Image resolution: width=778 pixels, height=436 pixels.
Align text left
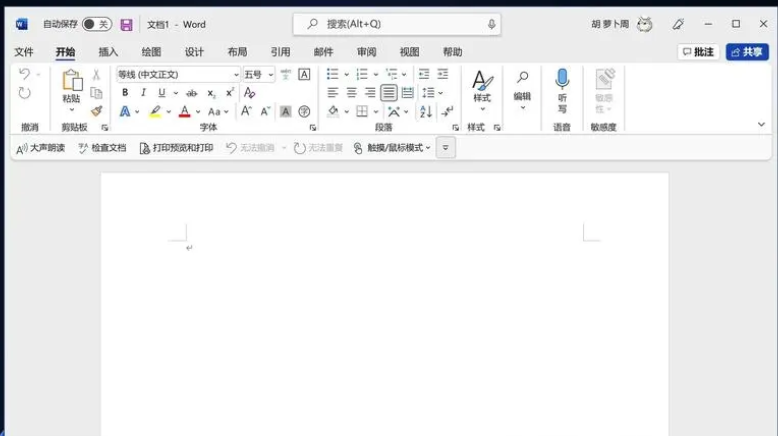pos(332,93)
